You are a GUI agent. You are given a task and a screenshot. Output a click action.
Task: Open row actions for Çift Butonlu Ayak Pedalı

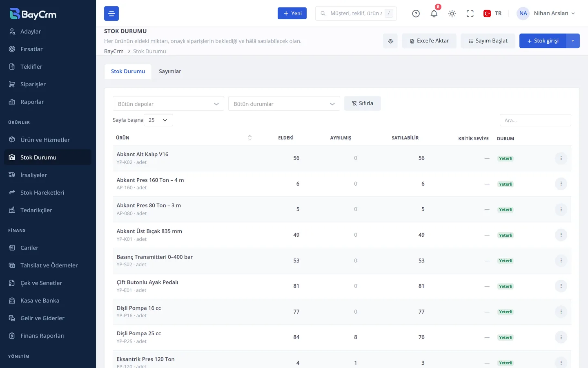[x=561, y=286]
